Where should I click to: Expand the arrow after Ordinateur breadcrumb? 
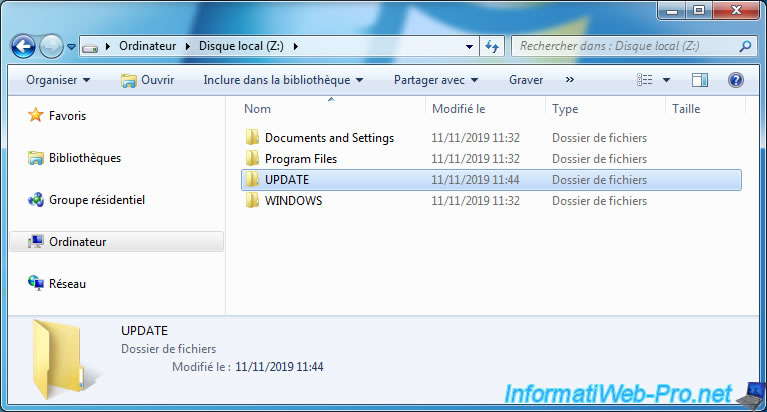tap(187, 46)
